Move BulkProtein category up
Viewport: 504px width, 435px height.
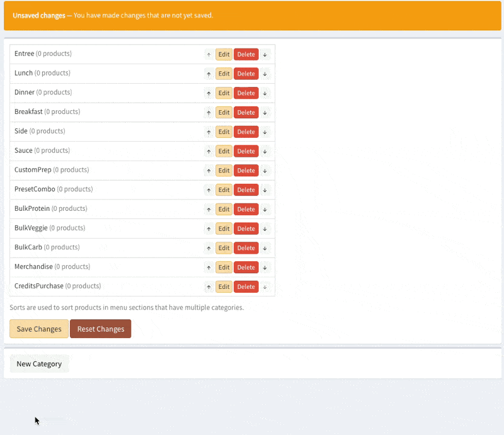coord(209,210)
